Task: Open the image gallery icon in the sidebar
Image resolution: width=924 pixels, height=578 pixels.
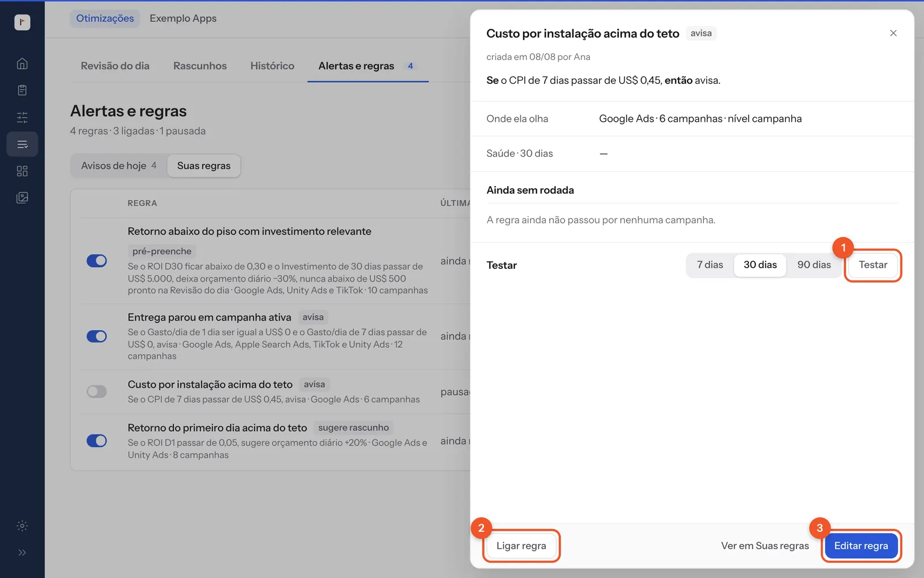Action: (x=22, y=198)
